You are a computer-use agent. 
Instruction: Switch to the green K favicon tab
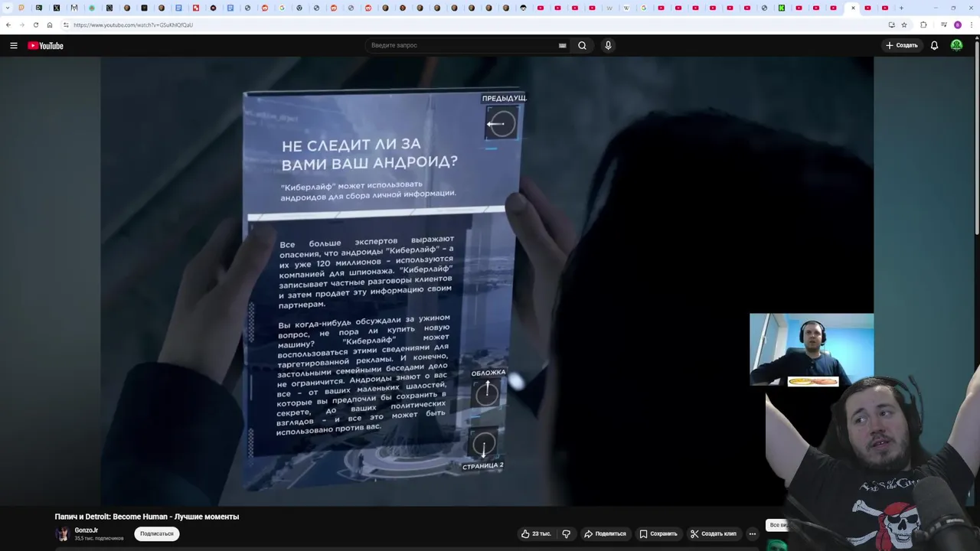[x=782, y=8]
